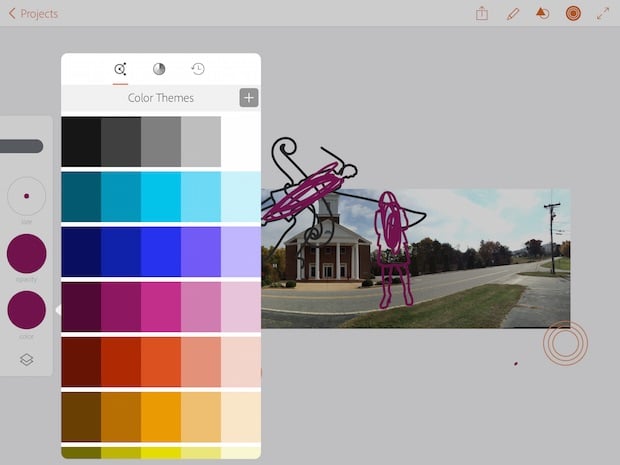
Task: Select the orange-red swatch
Action: (x=161, y=362)
